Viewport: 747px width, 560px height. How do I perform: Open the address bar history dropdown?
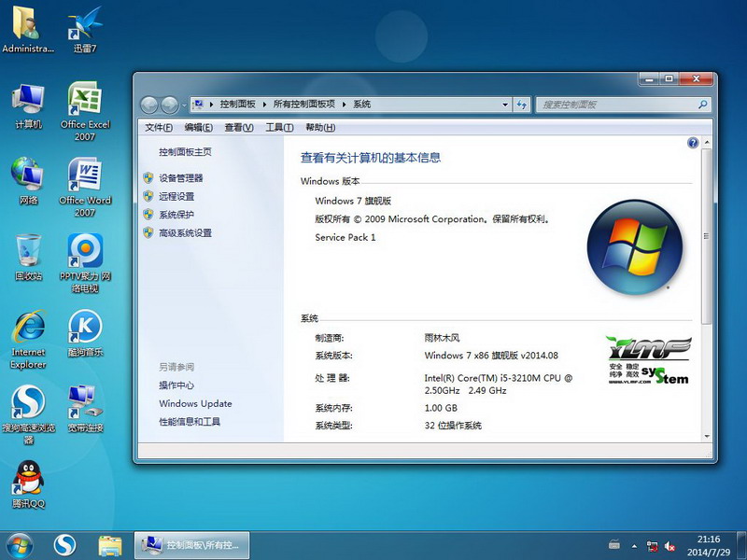[x=505, y=105]
